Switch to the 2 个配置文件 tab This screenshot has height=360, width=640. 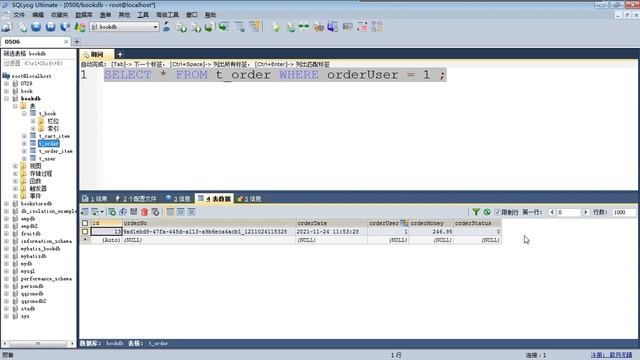(x=136, y=199)
